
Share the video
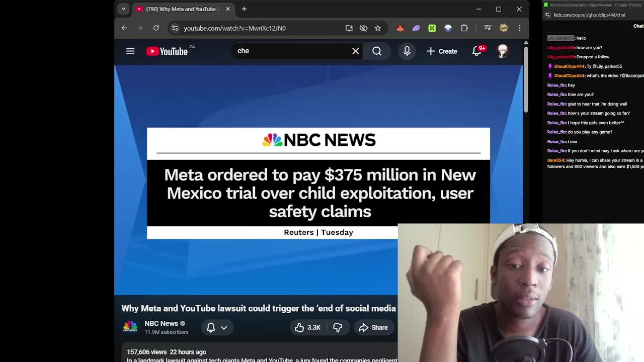tap(373, 327)
